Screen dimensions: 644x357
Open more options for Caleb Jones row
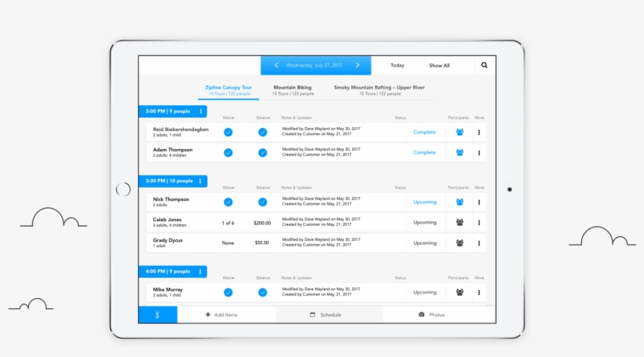(479, 222)
